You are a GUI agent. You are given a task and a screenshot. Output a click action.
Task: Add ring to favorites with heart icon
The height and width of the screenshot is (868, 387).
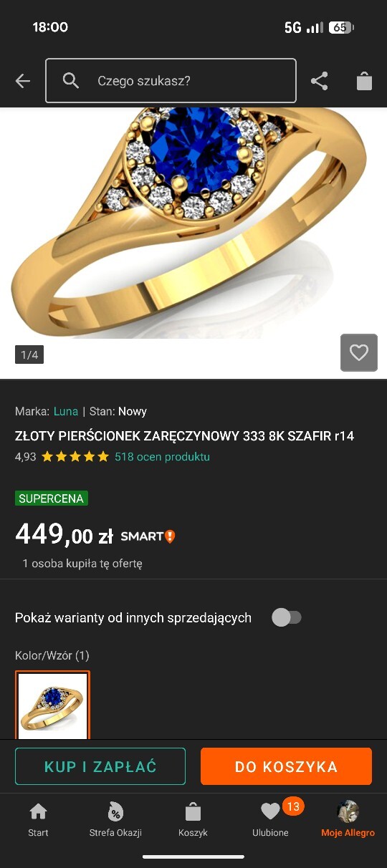(358, 352)
